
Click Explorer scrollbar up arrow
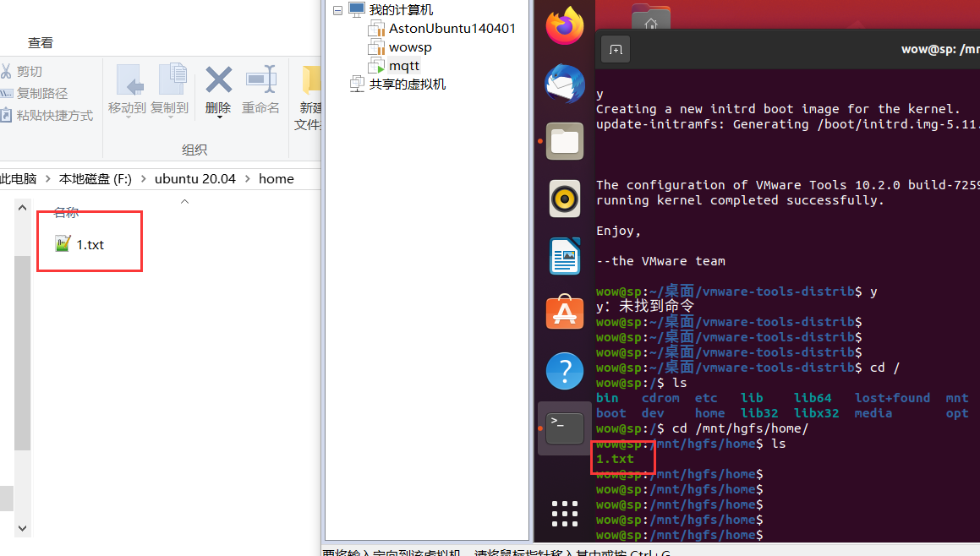(23, 207)
